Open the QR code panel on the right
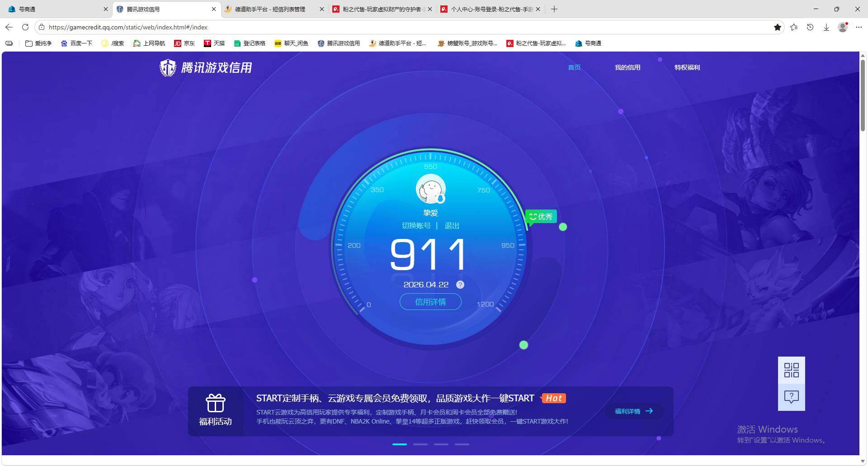 (x=791, y=370)
